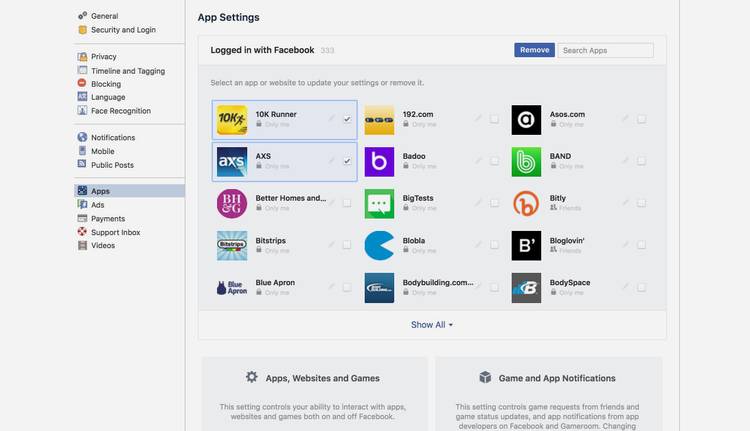Open Timeline and Tagging settings
The width and height of the screenshot is (750, 431).
(x=127, y=71)
